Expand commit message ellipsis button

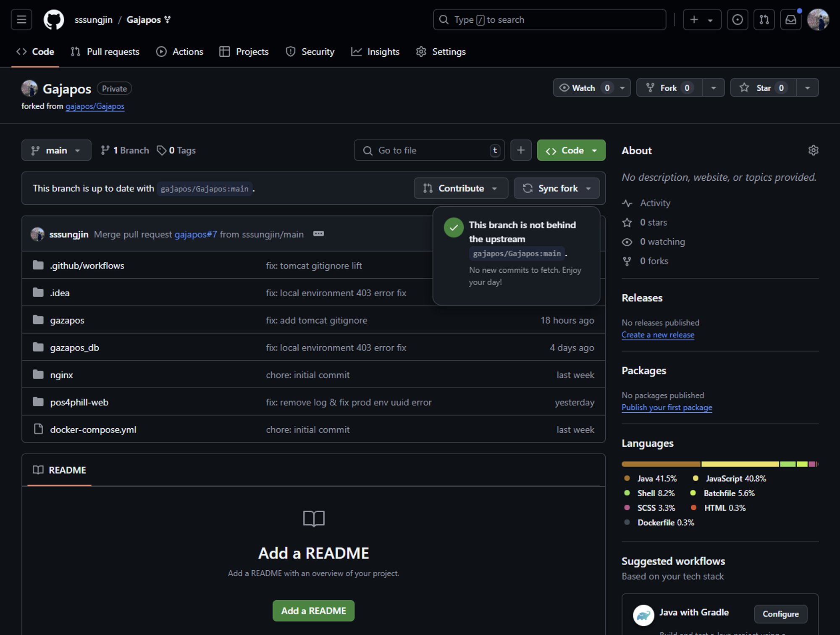tap(318, 234)
